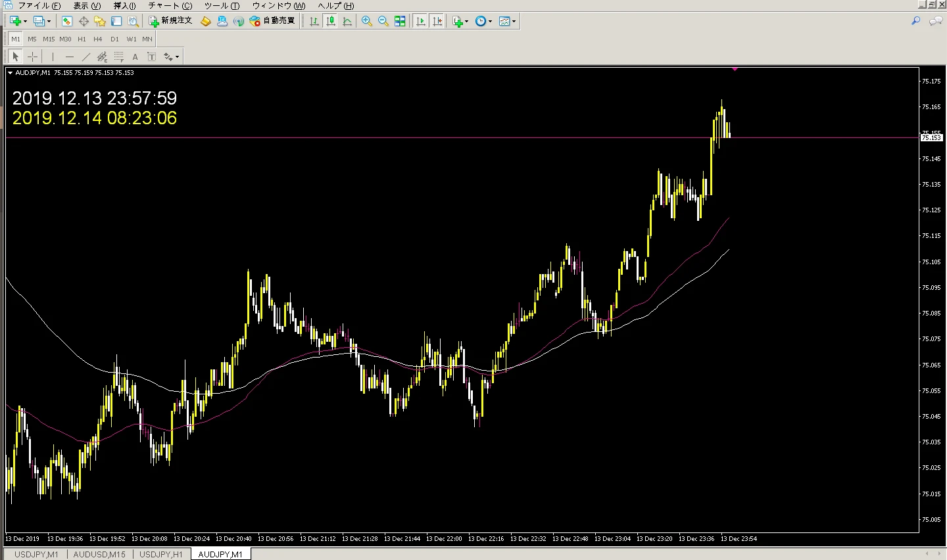Click the 新規注文 new order button

pos(170,21)
